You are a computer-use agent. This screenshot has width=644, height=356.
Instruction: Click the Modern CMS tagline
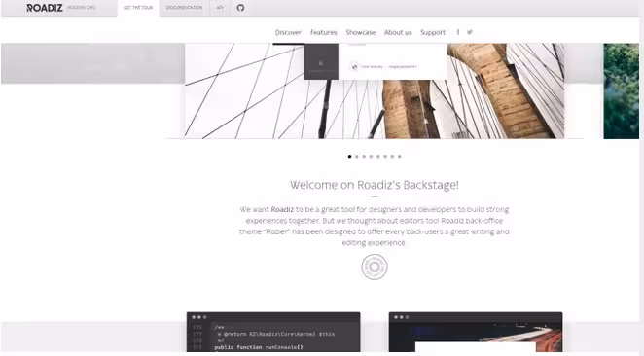click(x=81, y=8)
